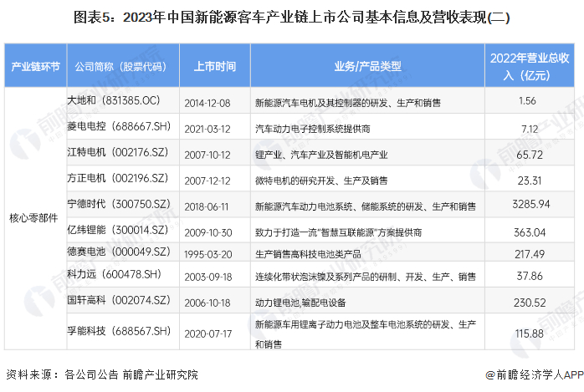Image resolution: width=584 pixels, height=392 pixels.
Task: Select business text '锂产业、汽车产业及智能机电产业'
Action: pos(321,155)
